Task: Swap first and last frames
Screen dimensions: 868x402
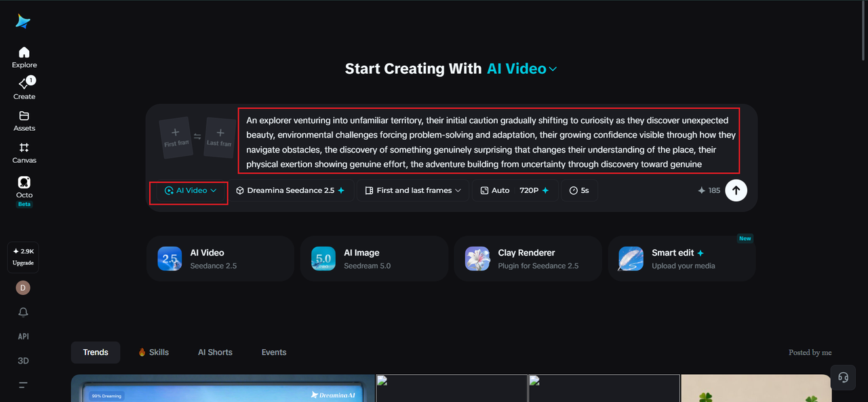Action: [197, 136]
